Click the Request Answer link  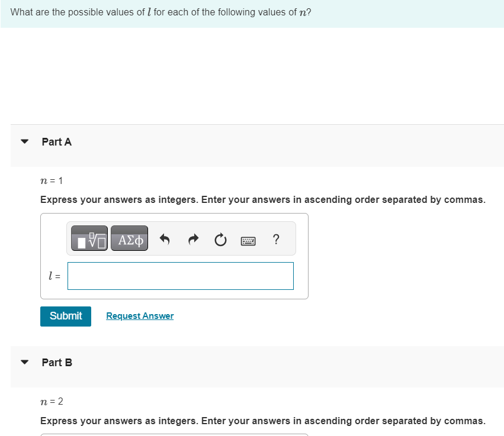[x=140, y=316]
